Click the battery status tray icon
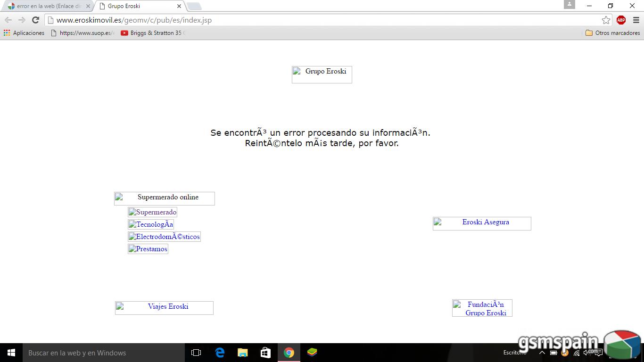Viewport: 644px width, 362px height. [x=553, y=353]
